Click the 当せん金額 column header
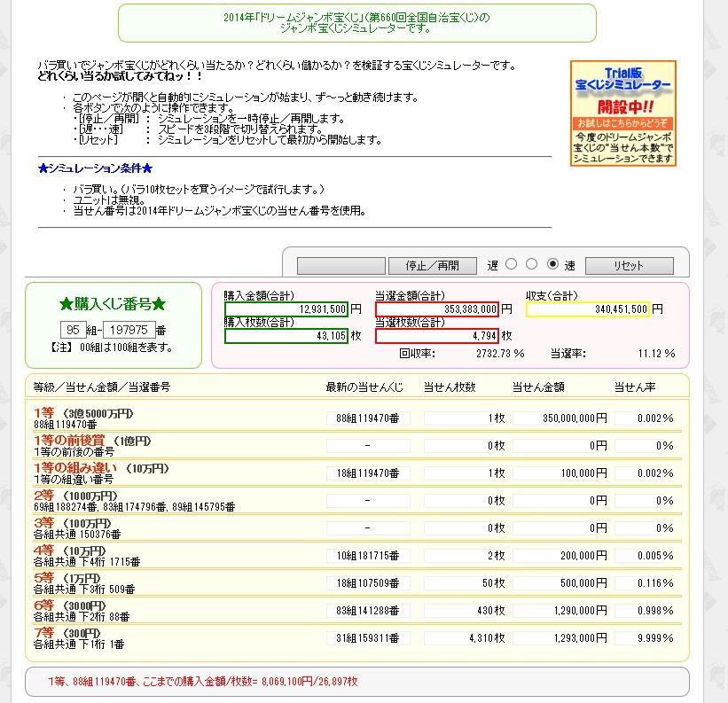The height and width of the screenshot is (703, 728). pyautogui.click(x=538, y=387)
